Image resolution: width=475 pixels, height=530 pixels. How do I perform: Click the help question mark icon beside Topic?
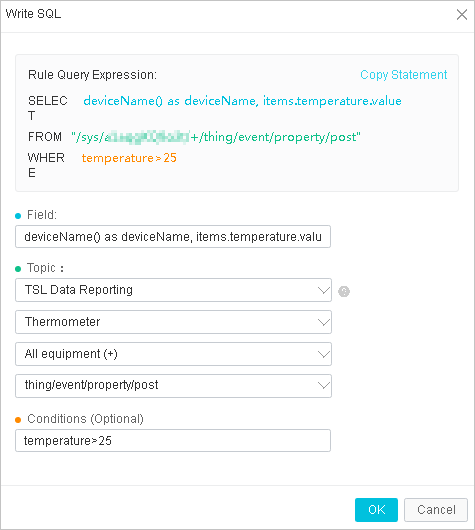[344, 291]
